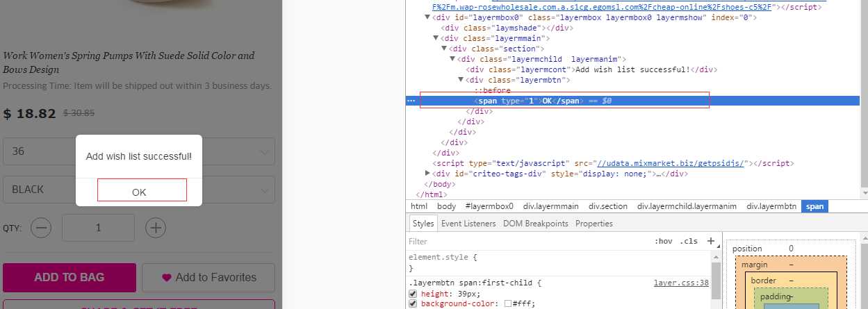Select the div.layermmain breadcrumb
The image size is (868, 309).
coord(552,206)
